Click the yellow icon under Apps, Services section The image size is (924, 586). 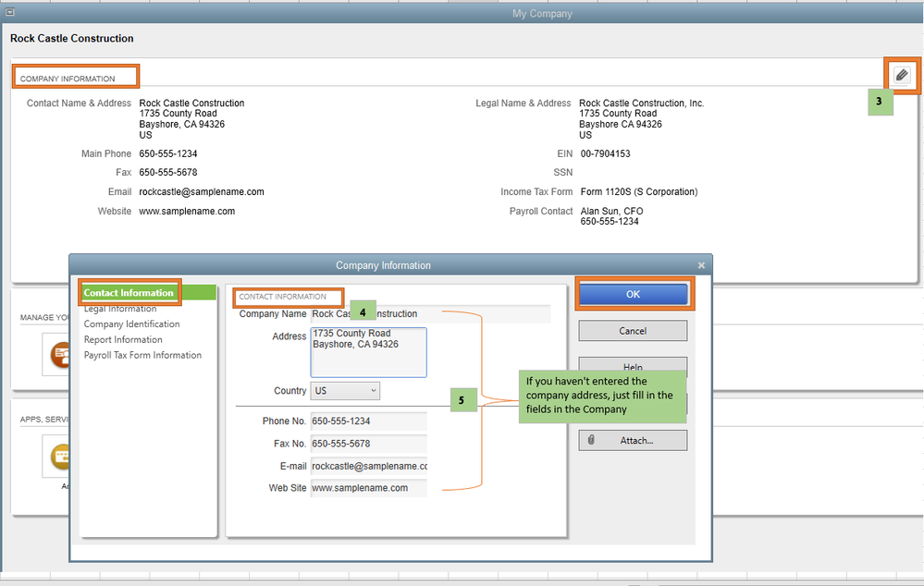61,457
